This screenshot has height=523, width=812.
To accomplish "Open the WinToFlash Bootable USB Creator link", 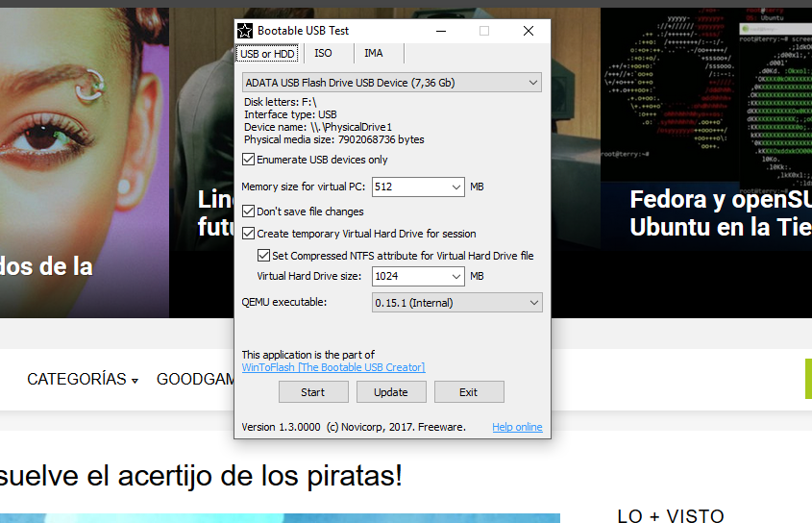I will pos(333,367).
